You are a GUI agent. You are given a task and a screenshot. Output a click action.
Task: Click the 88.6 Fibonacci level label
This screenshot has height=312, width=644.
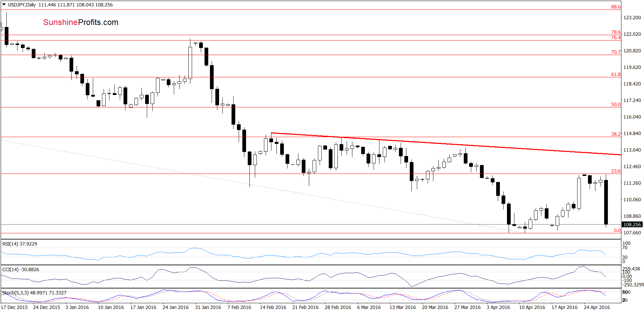(x=616, y=7)
